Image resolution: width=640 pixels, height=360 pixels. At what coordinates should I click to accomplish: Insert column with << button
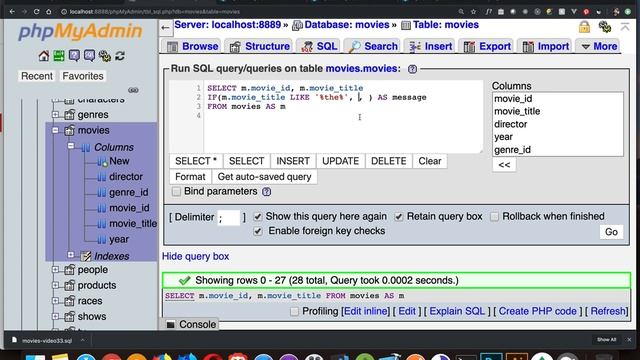pyautogui.click(x=504, y=165)
